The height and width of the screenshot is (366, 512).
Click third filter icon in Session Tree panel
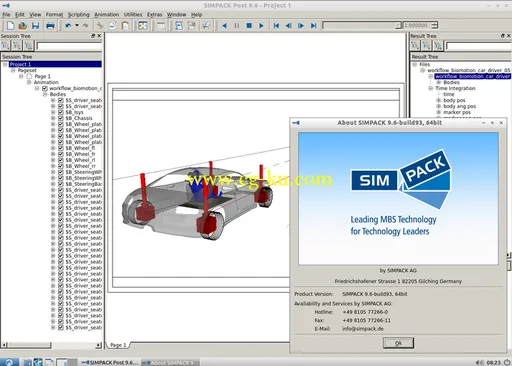click(x=29, y=46)
